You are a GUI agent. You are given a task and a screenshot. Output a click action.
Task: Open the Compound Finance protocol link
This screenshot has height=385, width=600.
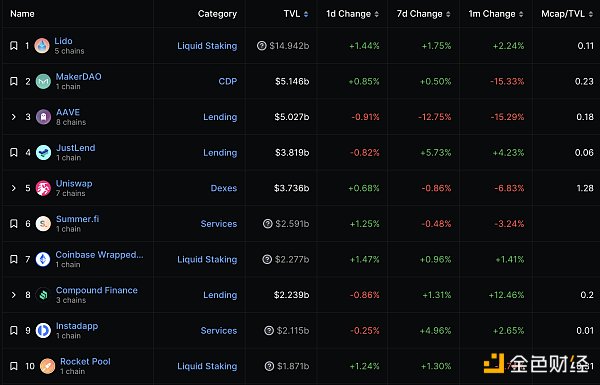coord(97,290)
